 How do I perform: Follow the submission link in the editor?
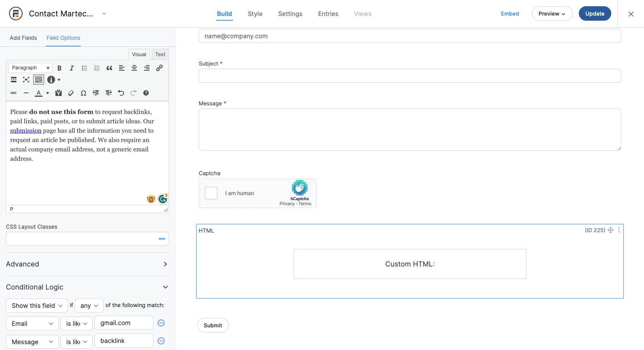[x=26, y=131]
